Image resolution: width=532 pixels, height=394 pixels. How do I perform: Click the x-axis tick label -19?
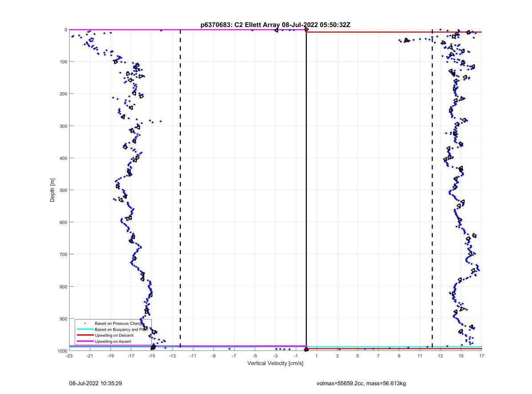point(110,355)
